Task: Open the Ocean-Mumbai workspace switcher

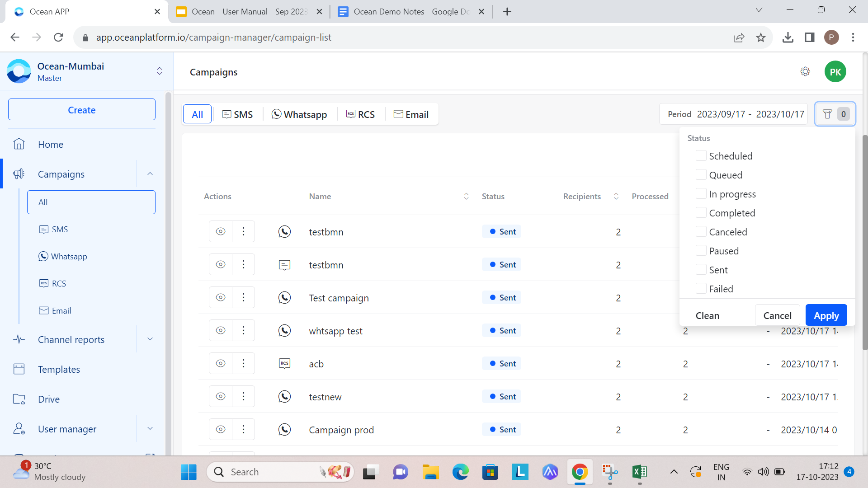Action: coord(160,71)
